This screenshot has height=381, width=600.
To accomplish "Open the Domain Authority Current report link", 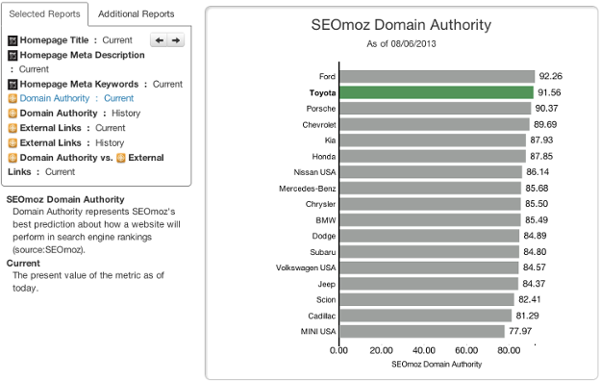I will tap(77, 98).
